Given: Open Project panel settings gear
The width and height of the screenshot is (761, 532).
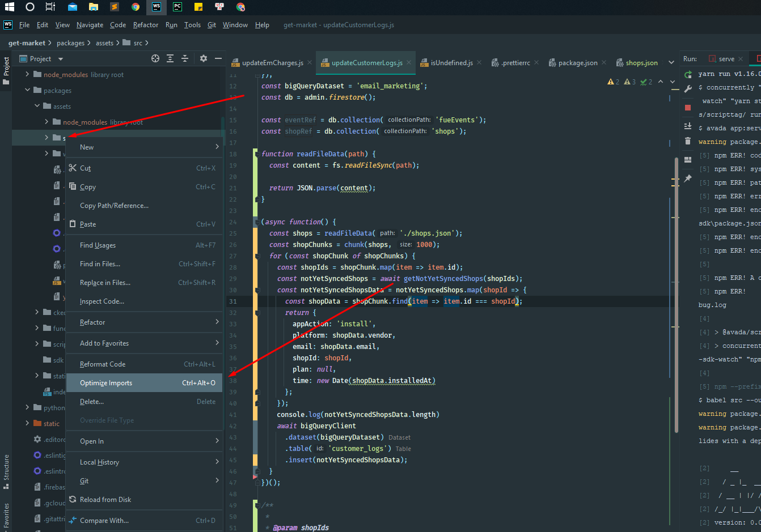Looking at the screenshot, I should 204,58.
